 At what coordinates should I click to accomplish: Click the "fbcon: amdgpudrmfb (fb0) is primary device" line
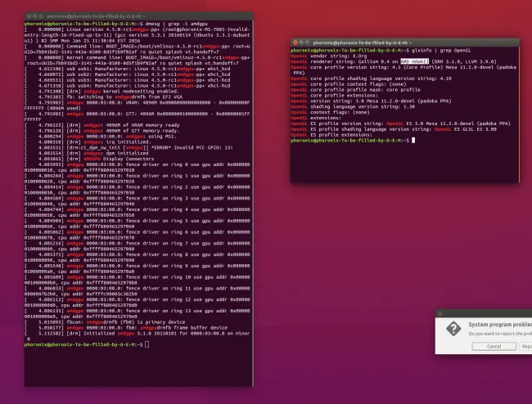point(105,322)
